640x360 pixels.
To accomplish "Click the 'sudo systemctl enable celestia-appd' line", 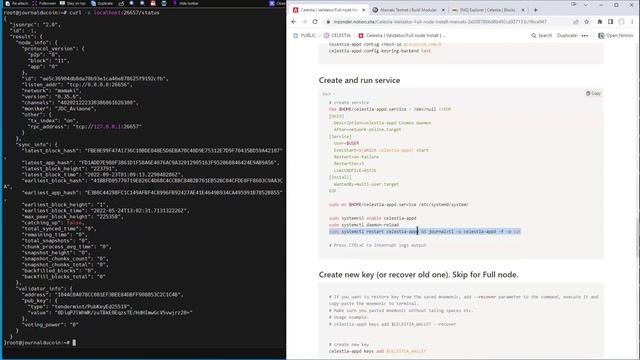I will (372, 218).
